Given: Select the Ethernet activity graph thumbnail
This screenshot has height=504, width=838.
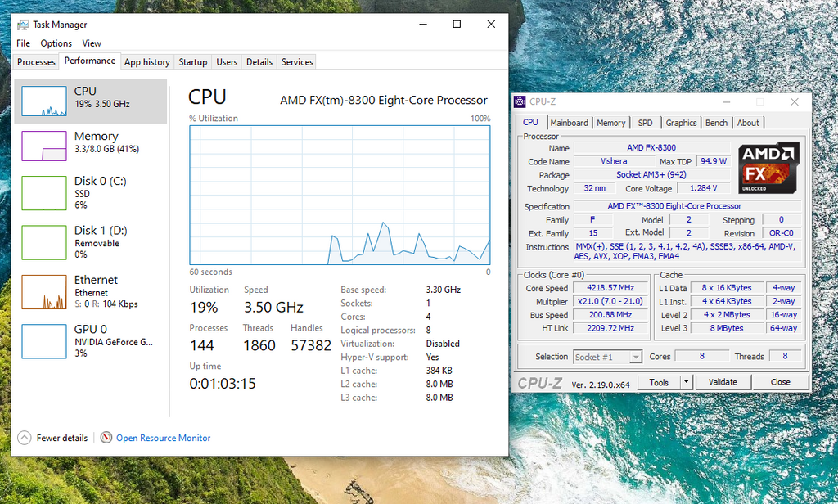Looking at the screenshot, I should (x=44, y=292).
